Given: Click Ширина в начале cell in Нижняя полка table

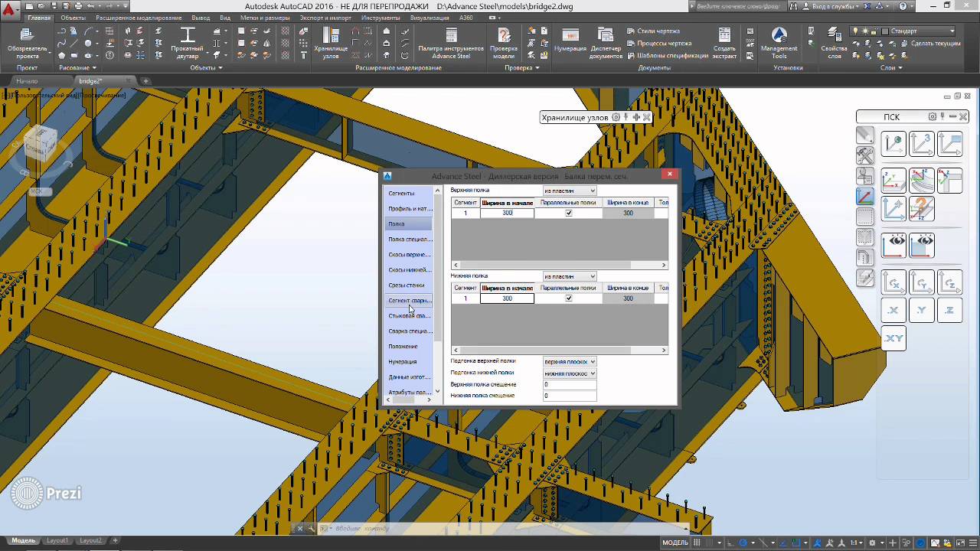Looking at the screenshot, I should tap(507, 298).
